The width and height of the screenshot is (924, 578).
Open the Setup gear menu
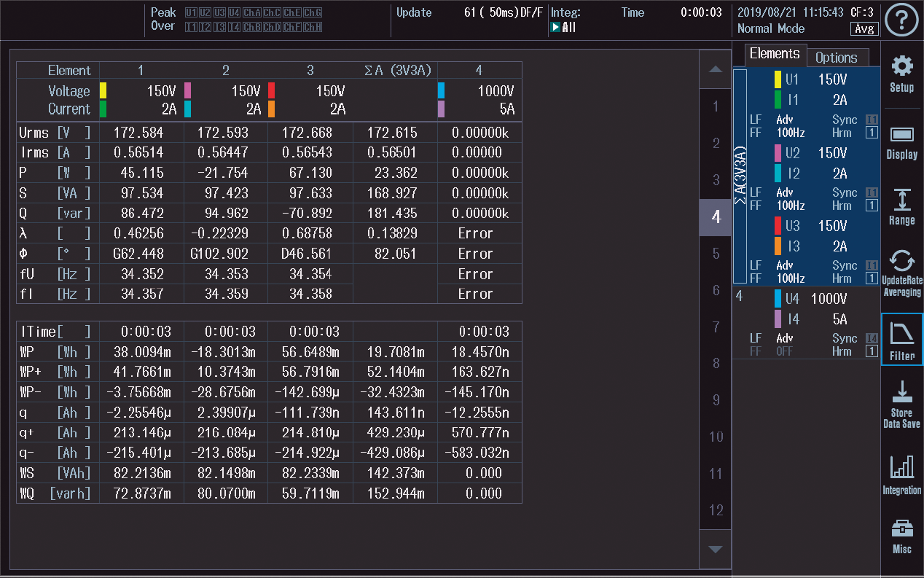(x=902, y=74)
